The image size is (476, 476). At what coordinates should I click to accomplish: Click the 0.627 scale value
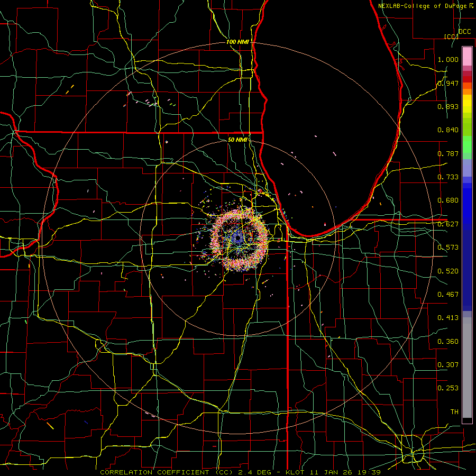click(448, 224)
